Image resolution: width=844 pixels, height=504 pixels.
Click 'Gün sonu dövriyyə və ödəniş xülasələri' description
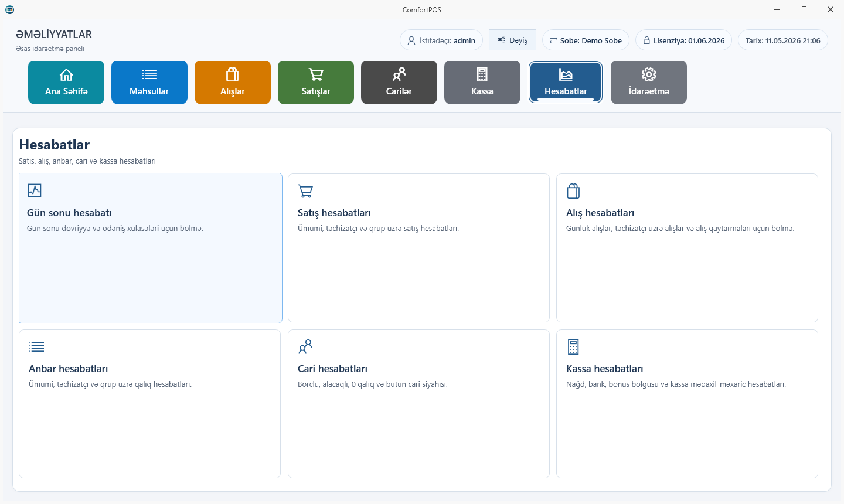(x=115, y=229)
